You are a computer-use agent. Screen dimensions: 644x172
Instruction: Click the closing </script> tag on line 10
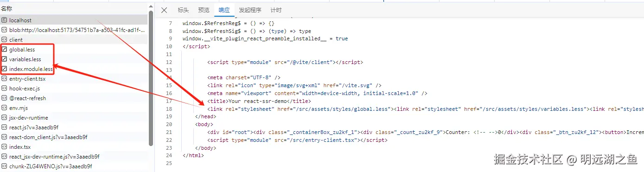tap(196, 47)
